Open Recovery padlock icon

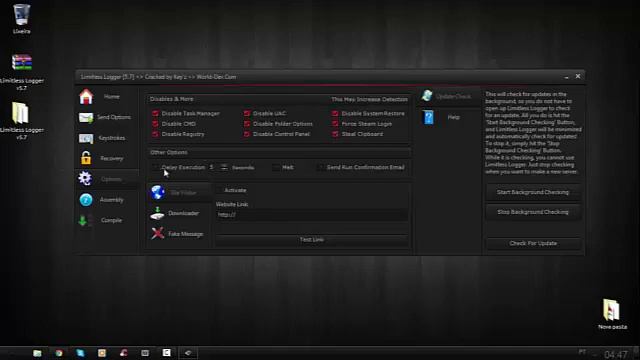(x=86, y=158)
